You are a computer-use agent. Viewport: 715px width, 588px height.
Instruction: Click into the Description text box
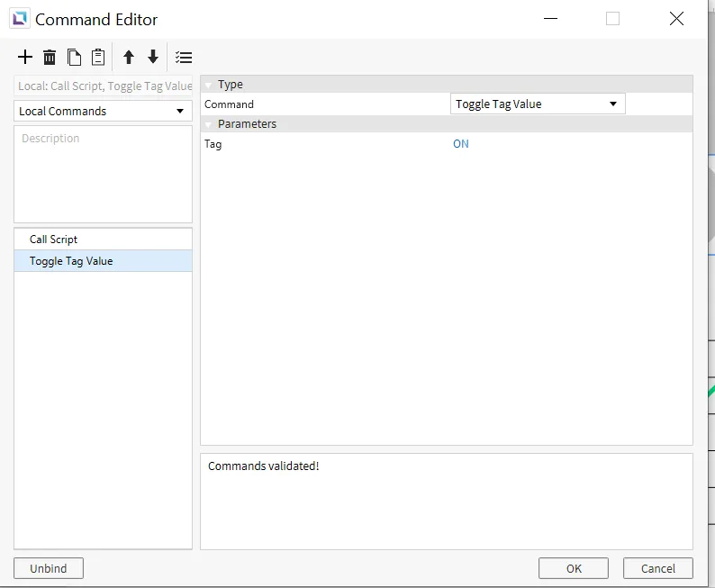(x=103, y=174)
